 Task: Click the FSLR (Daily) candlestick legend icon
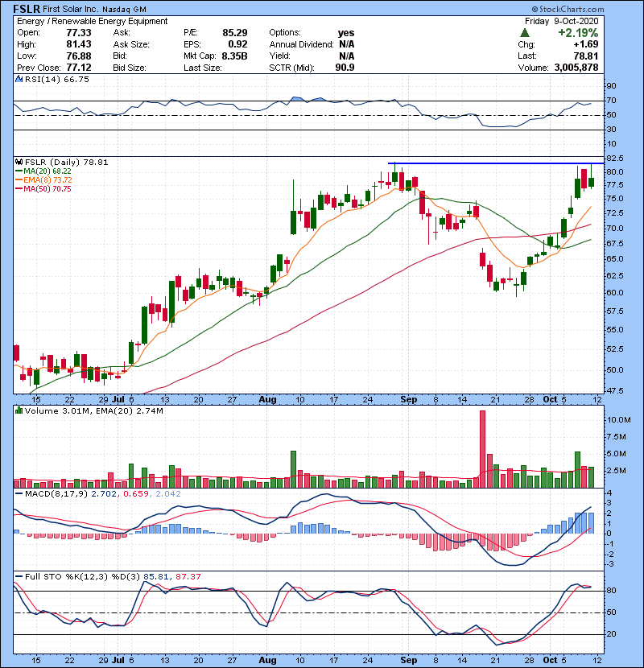[19, 162]
